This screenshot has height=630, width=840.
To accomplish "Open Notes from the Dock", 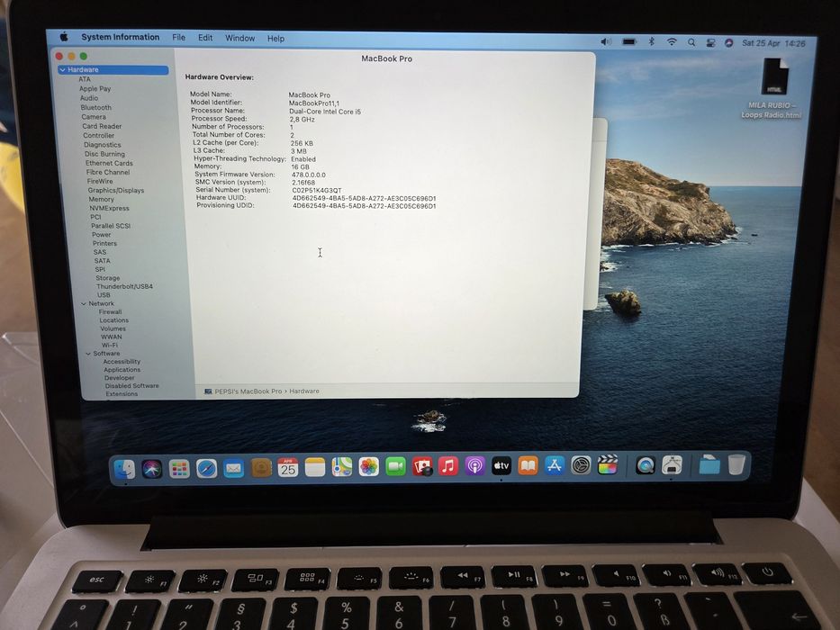I will [315, 468].
